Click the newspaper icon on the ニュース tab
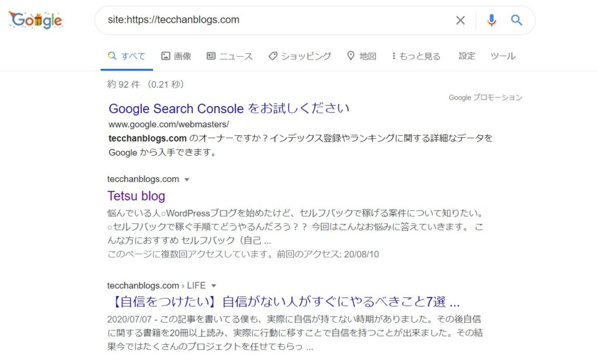Image resolution: width=598 pixels, height=364 pixels. coord(211,56)
